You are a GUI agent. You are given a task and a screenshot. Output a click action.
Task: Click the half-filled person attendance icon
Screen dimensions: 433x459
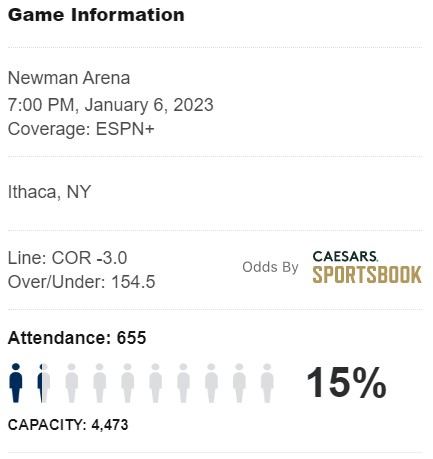[44, 383]
